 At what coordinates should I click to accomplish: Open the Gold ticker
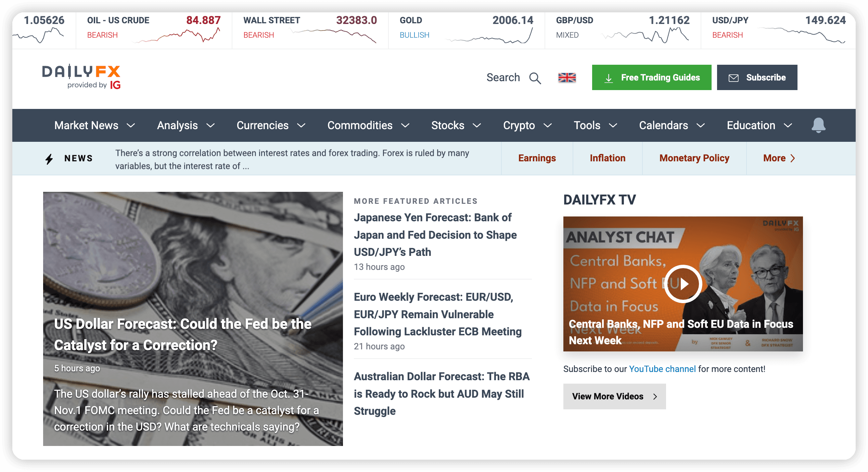pyautogui.click(x=466, y=30)
